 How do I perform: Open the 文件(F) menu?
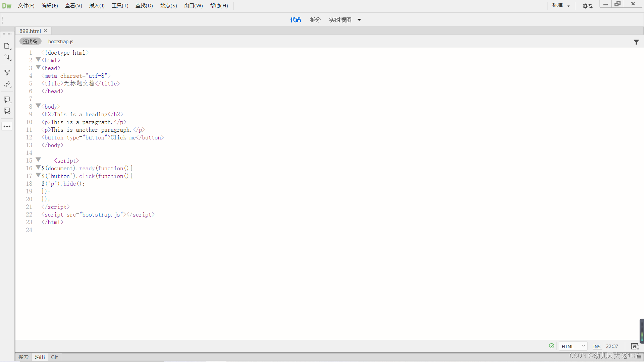[x=26, y=6]
